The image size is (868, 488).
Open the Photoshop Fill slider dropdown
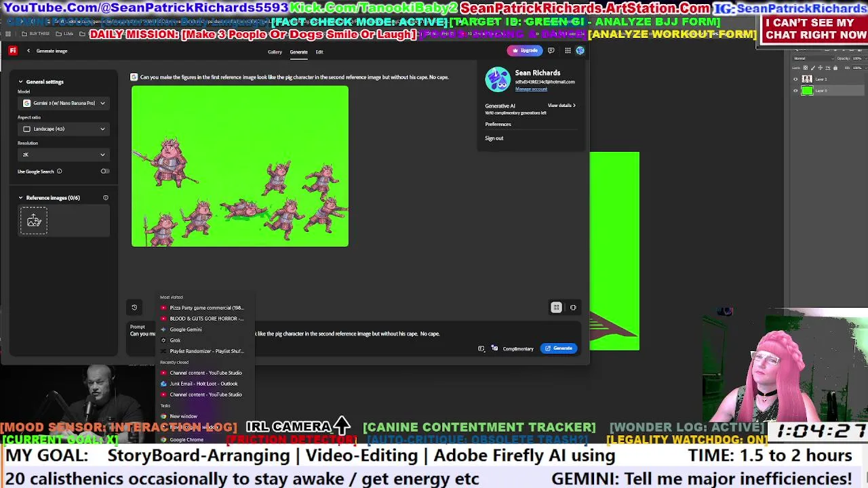coord(865,68)
